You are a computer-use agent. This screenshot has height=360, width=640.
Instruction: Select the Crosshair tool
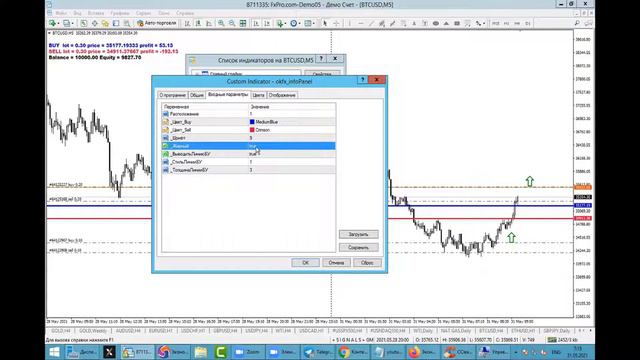pyautogui.click(x=336, y=23)
